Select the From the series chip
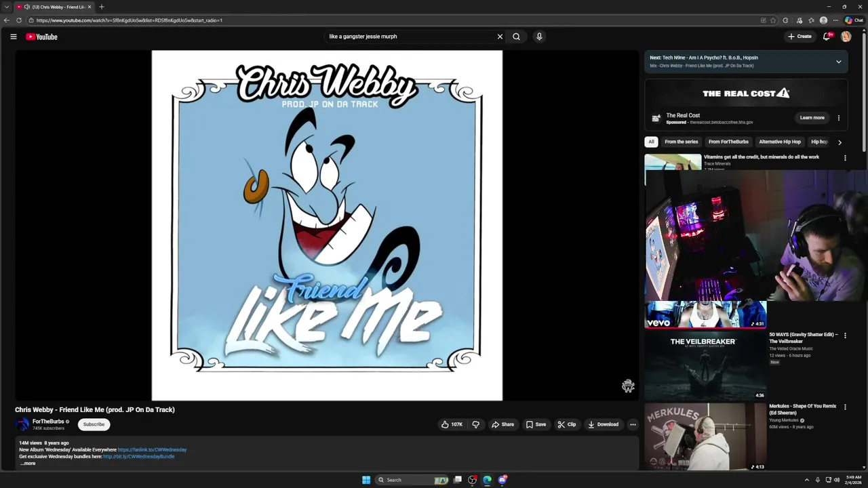868x488 pixels. tap(681, 142)
